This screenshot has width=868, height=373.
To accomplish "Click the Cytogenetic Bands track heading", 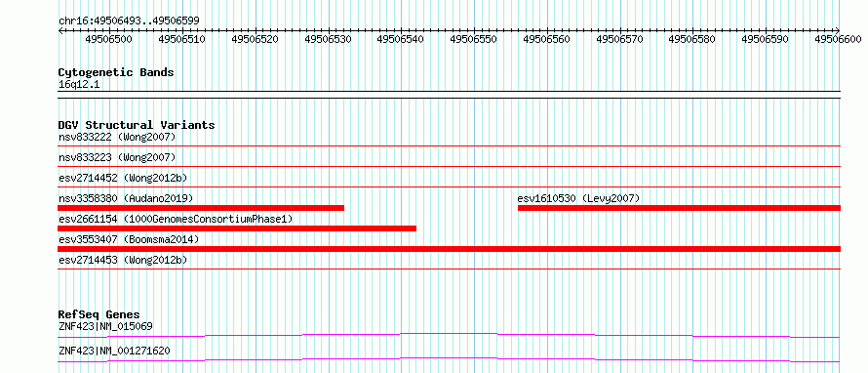I will pyautogui.click(x=116, y=72).
